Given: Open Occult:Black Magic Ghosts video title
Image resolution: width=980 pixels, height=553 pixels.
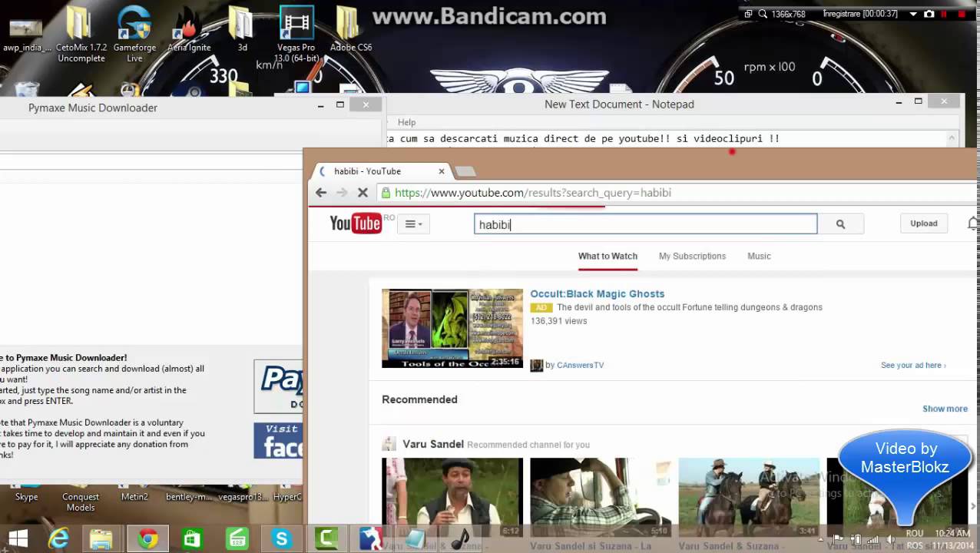Looking at the screenshot, I should tap(598, 293).
